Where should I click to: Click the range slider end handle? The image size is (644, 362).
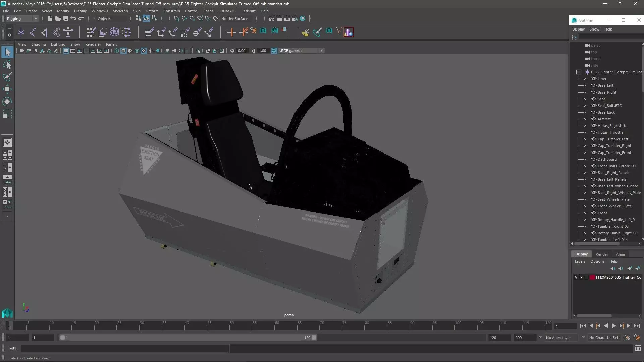314,338
